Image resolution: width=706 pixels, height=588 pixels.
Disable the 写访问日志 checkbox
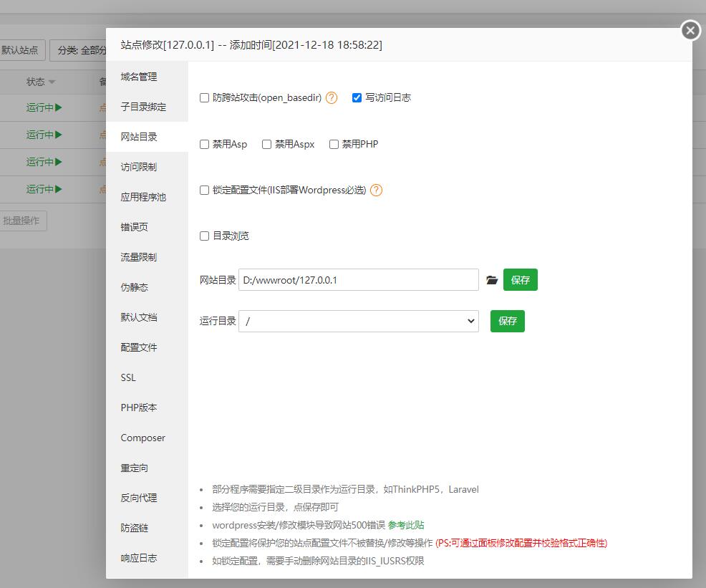point(357,97)
